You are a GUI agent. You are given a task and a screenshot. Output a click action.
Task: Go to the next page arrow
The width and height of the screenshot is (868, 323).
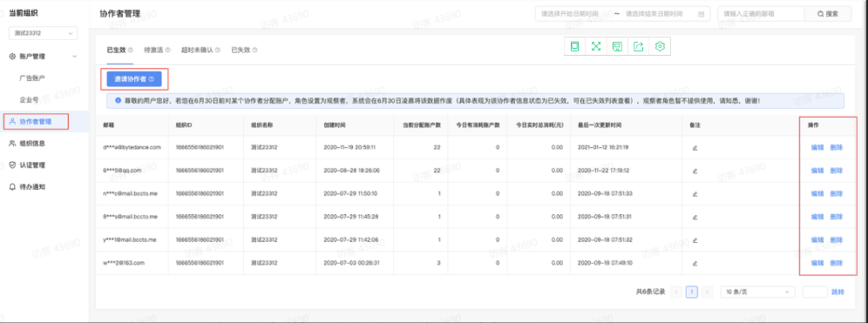[707, 292]
